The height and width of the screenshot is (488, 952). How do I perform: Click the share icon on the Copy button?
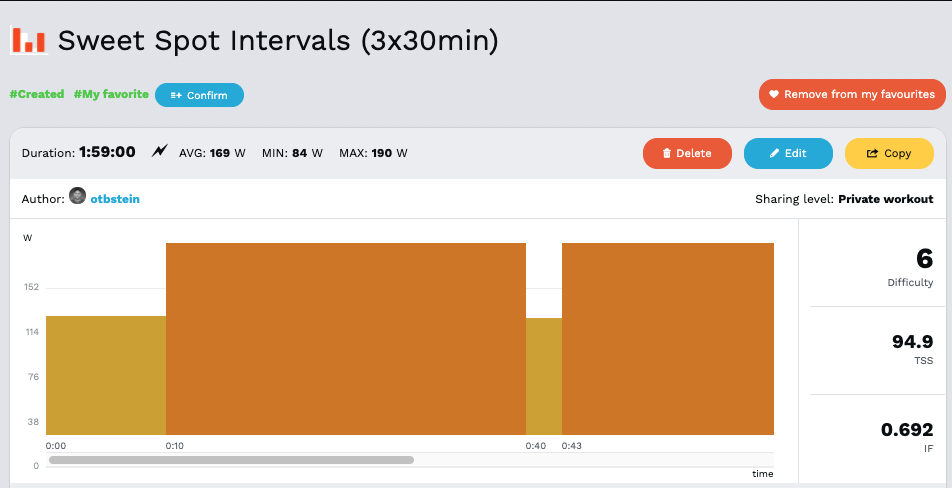pyautogui.click(x=872, y=154)
